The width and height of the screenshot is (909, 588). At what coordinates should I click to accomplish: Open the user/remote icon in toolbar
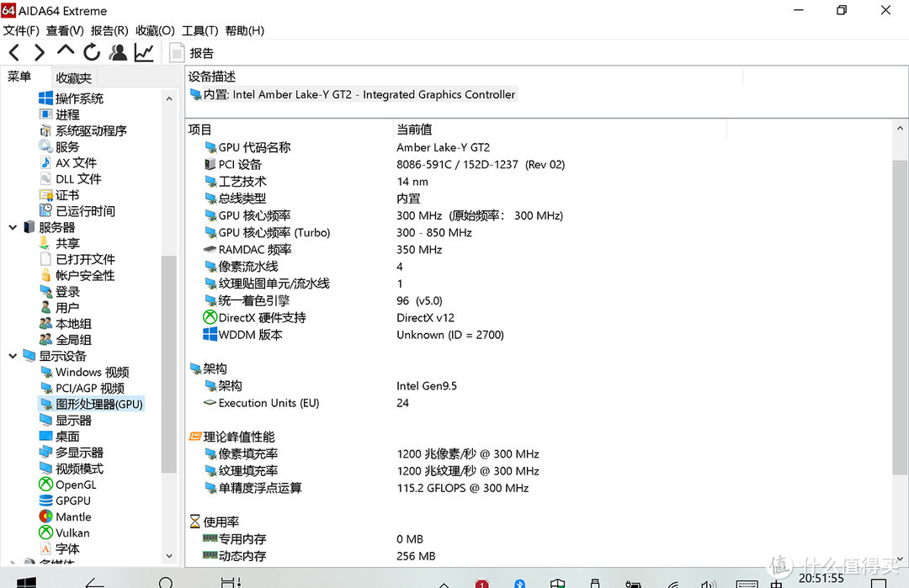click(x=119, y=52)
